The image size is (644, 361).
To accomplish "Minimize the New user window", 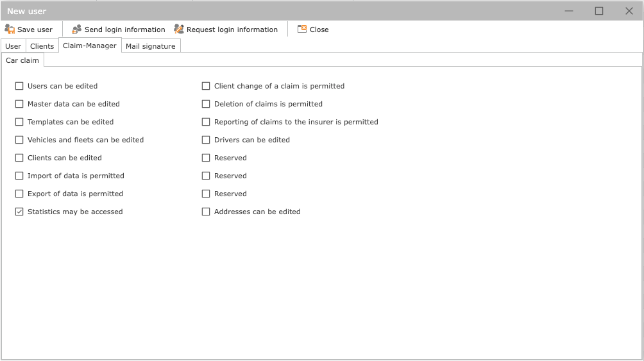I will pyautogui.click(x=568, y=11).
